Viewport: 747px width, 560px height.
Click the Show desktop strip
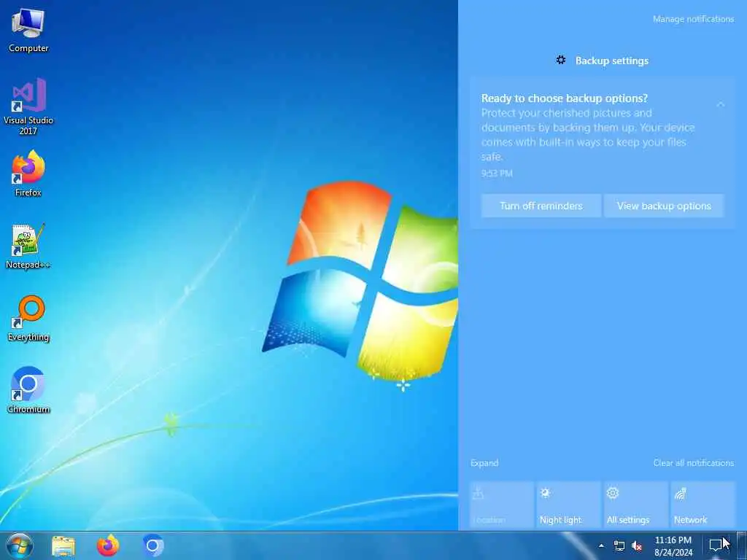coord(742,545)
